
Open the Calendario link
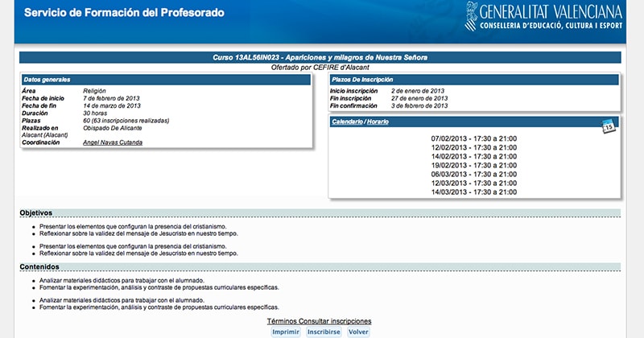point(347,121)
